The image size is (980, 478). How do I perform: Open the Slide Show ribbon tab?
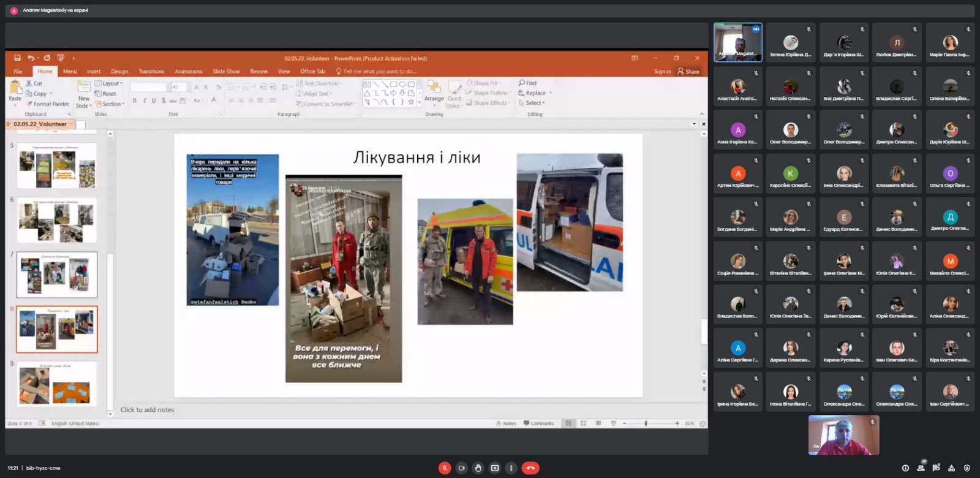(226, 72)
